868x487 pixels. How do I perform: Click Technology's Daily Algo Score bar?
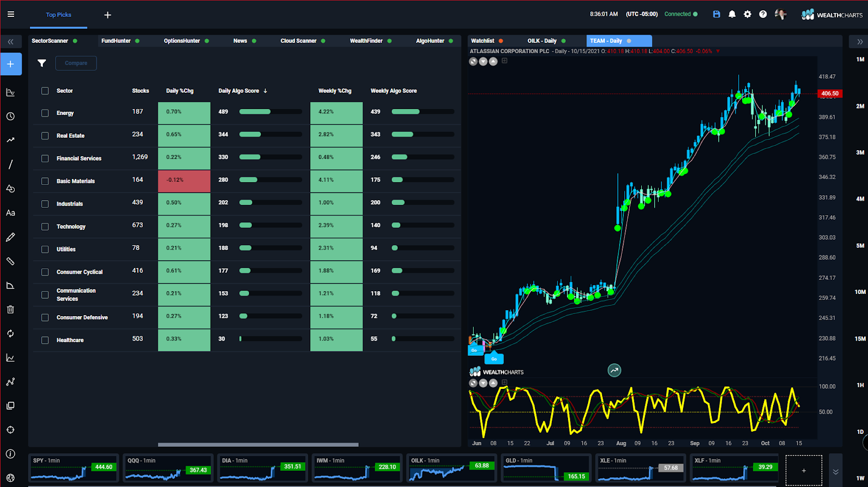pos(271,225)
